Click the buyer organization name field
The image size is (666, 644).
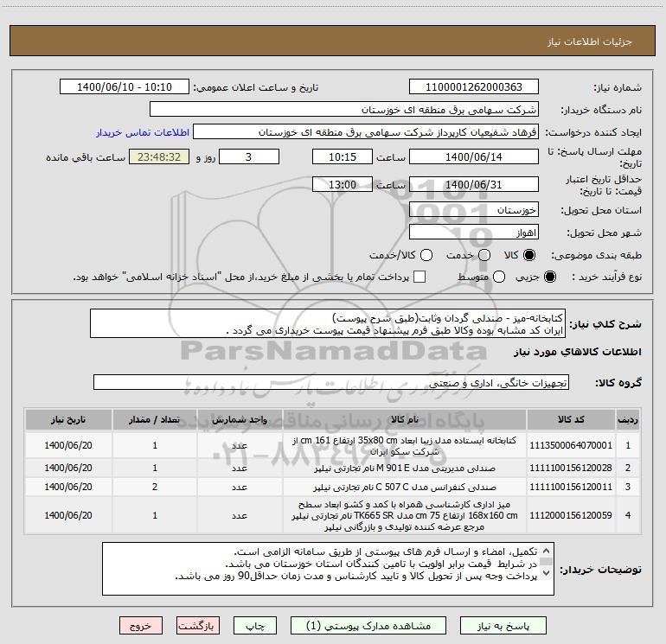click(344, 110)
